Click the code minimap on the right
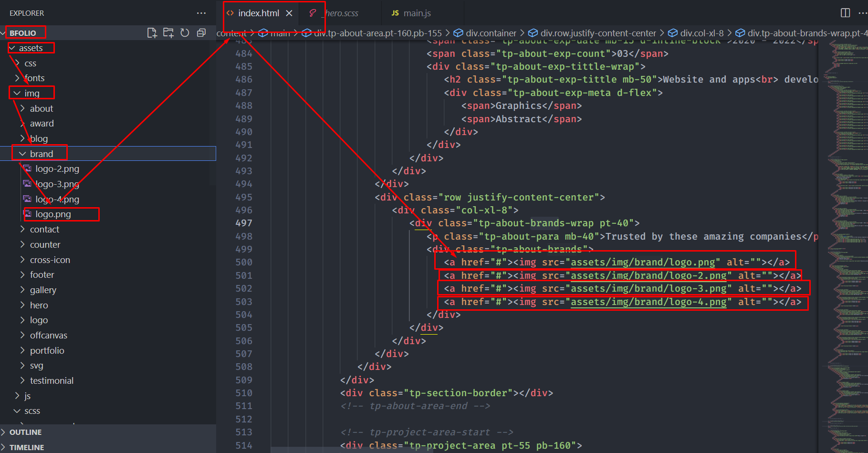 click(x=847, y=191)
